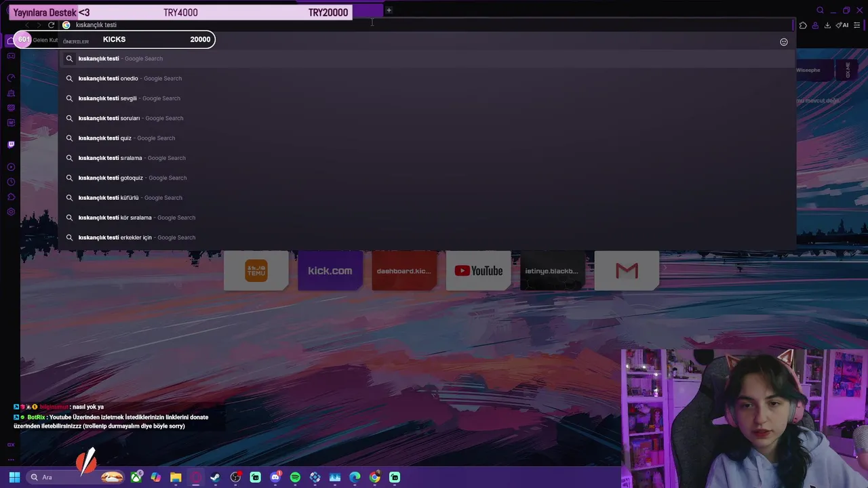
Task: Open the YouTube speed dial tile
Action: [478, 270]
